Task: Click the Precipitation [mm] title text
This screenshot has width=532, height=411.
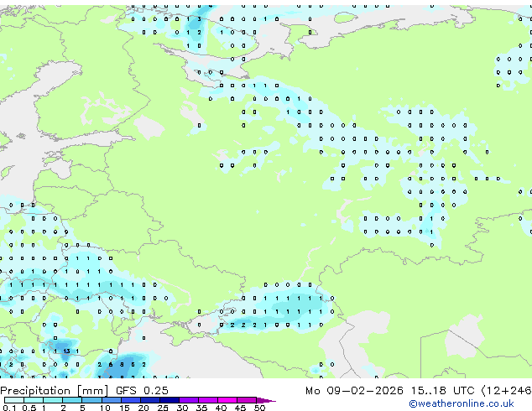Action: (x=54, y=391)
